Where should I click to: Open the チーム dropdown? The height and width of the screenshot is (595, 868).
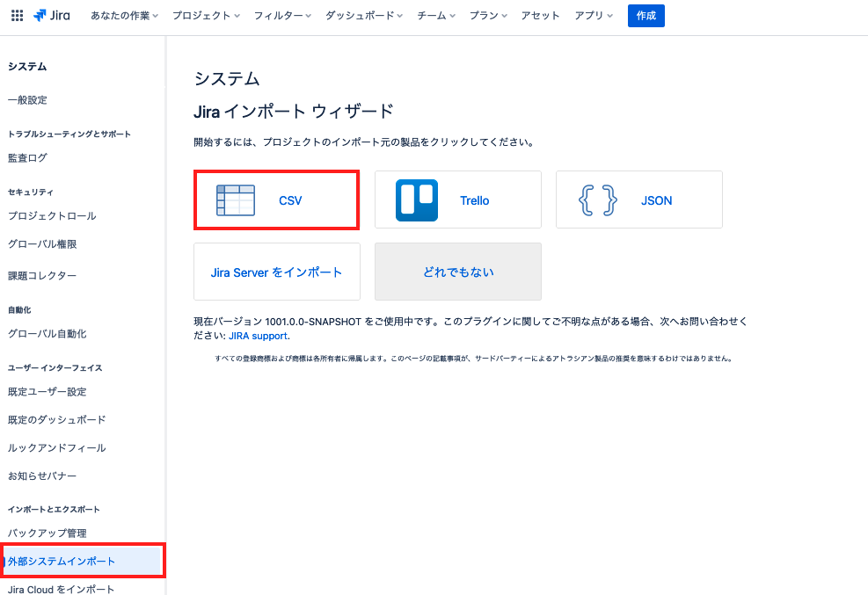(x=436, y=16)
